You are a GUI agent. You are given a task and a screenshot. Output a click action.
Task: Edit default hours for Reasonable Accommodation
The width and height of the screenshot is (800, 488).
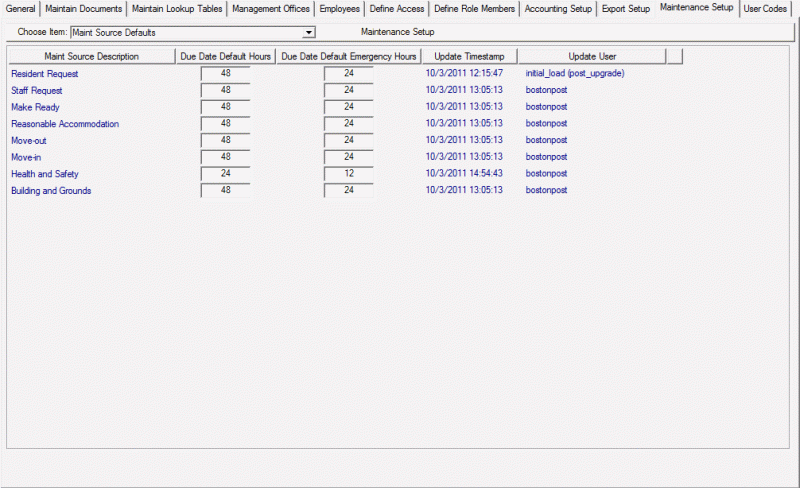226,124
